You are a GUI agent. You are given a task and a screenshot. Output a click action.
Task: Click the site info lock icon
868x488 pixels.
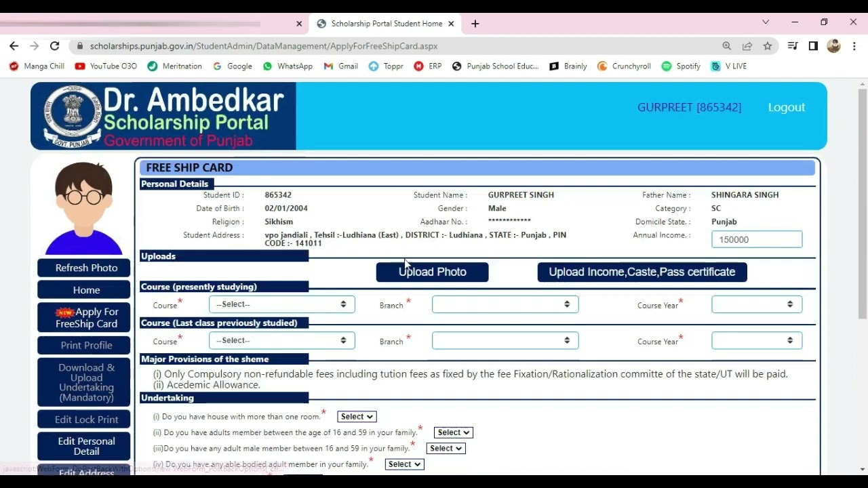point(80,46)
